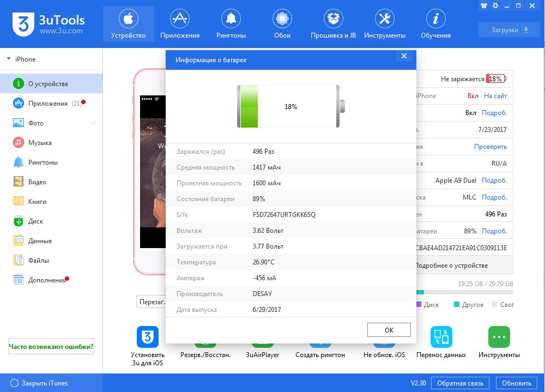
Task: Click the Установить 3u для iOS icon
Action: [148, 337]
